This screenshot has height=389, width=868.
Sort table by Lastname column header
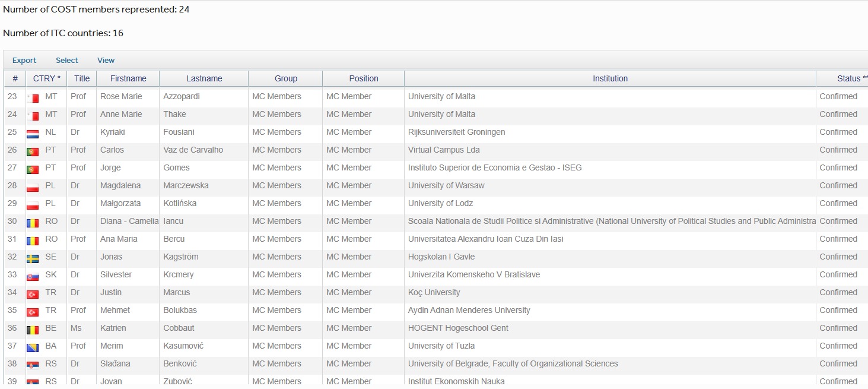(204, 78)
